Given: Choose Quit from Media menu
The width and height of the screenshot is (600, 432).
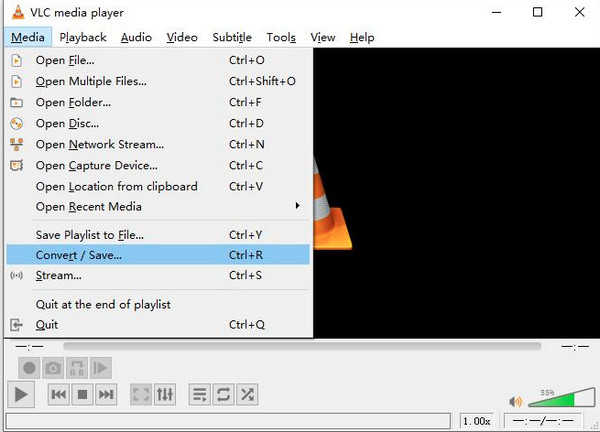Looking at the screenshot, I should pyautogui.click(x=158, y=325).
